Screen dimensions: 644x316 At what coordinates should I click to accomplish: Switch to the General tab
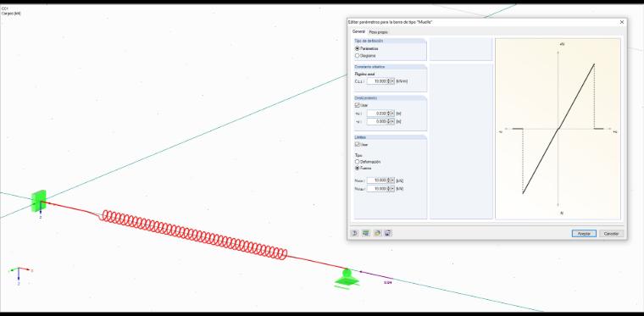tap(358, 31)
